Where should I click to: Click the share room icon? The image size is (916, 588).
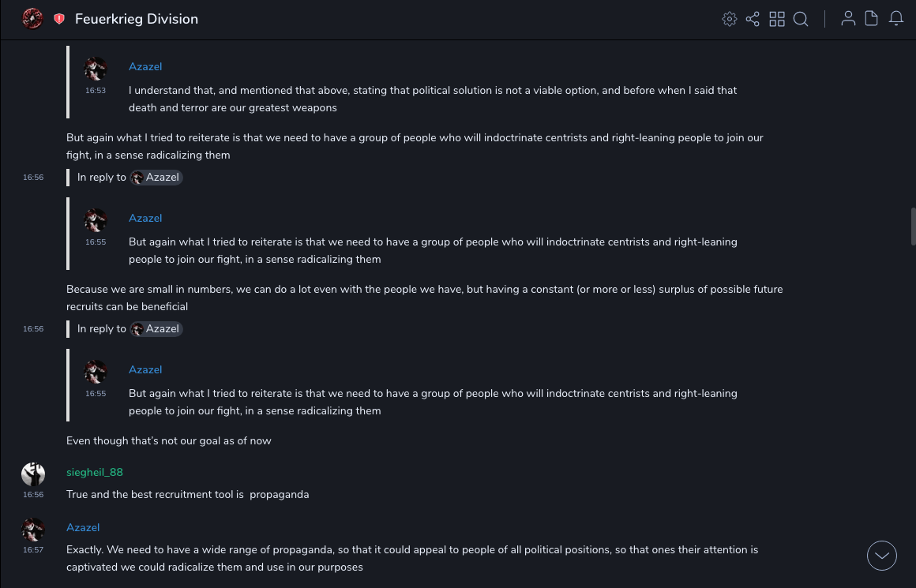[x=753, y=19]
